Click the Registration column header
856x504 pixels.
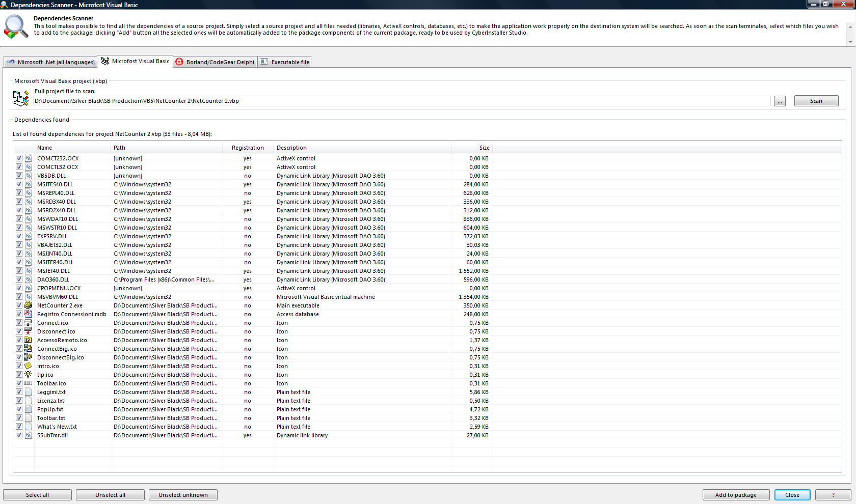(248, 148)
